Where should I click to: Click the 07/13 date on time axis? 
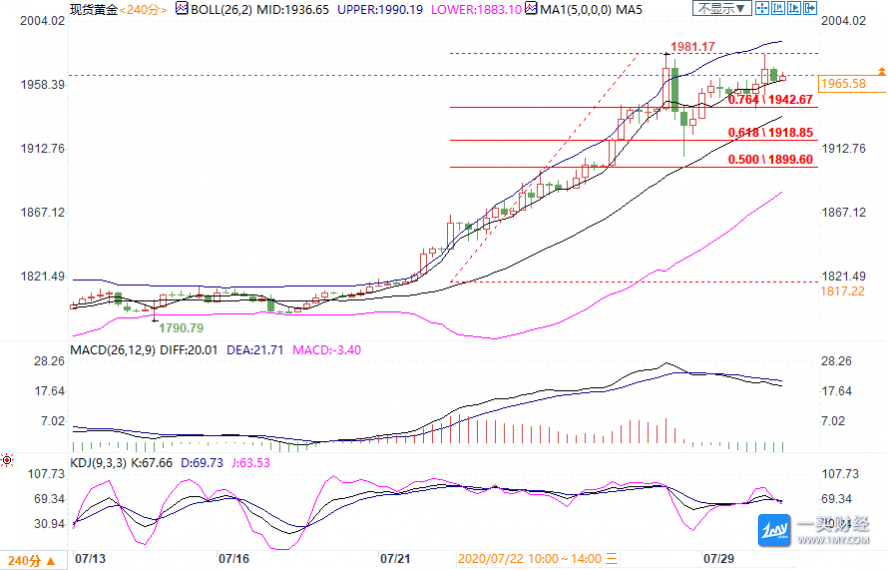point(91,559)
